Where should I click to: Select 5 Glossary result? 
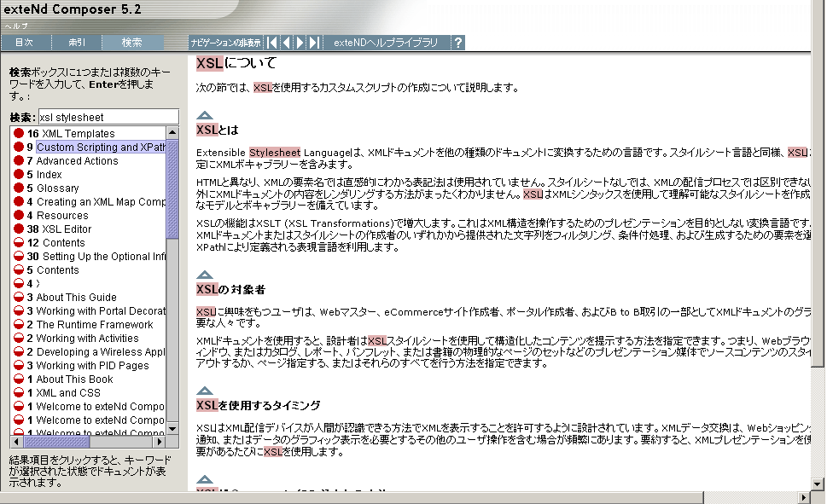[53, 188]
